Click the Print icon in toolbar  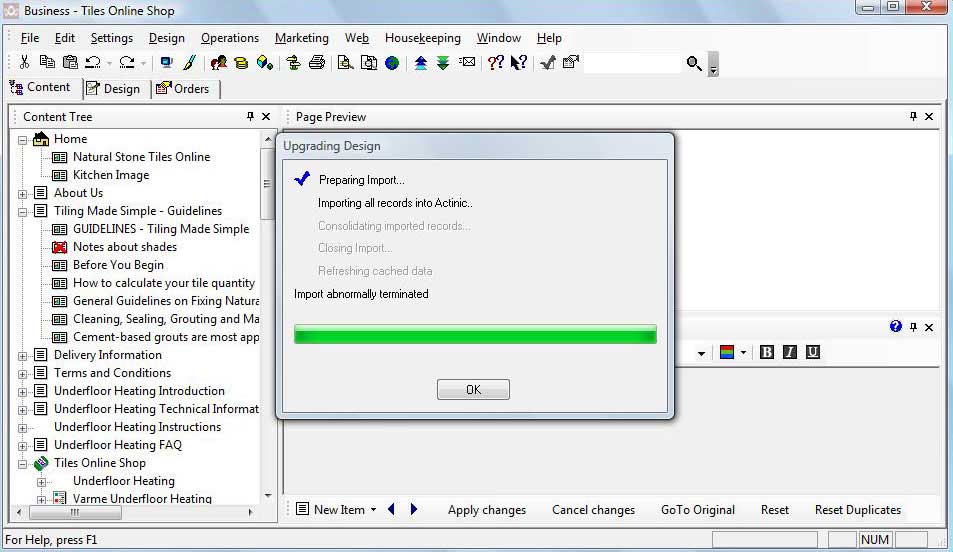317,62
